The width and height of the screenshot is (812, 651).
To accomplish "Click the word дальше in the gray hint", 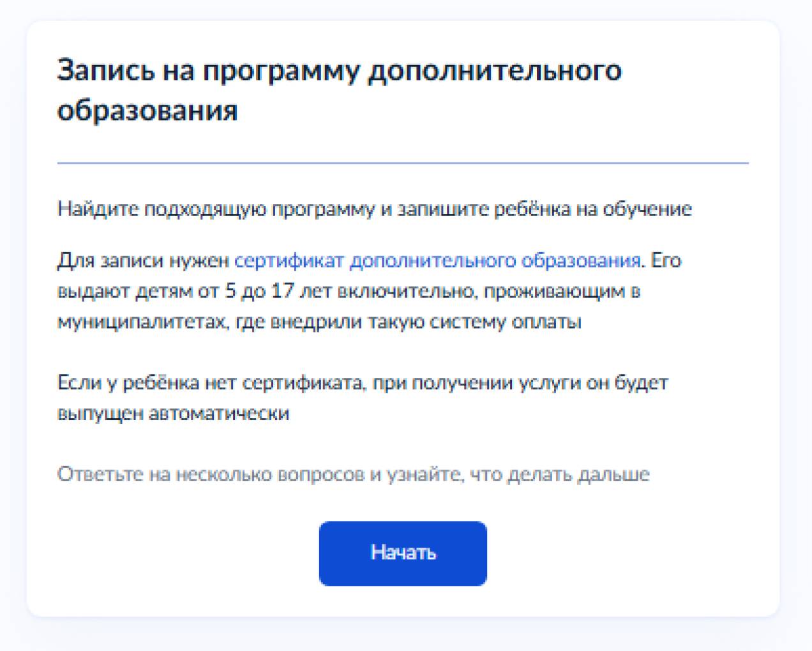I will (x=613, y=475).
